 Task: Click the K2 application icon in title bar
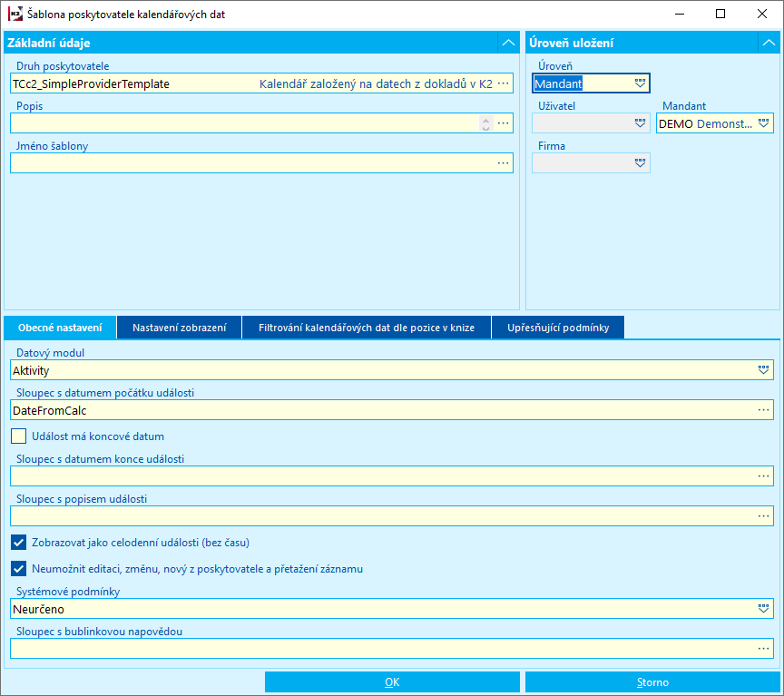[x=15, y=14]
